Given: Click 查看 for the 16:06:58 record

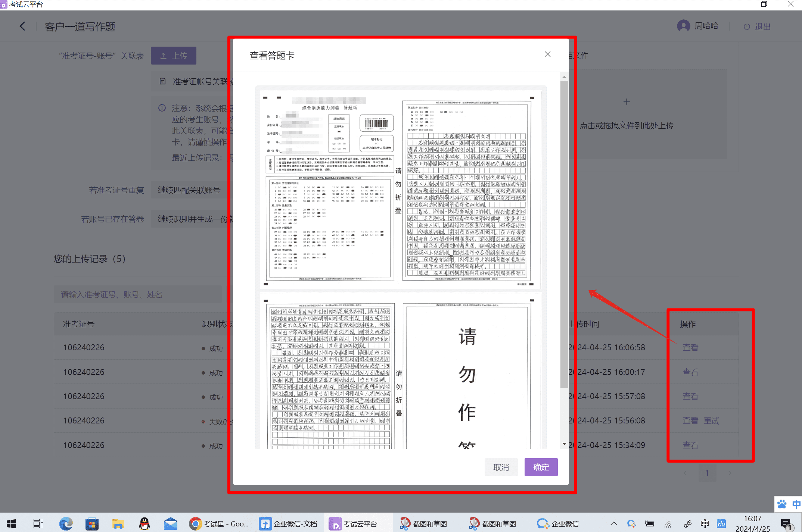Looking at the screenshot, I should pos(690,347).
